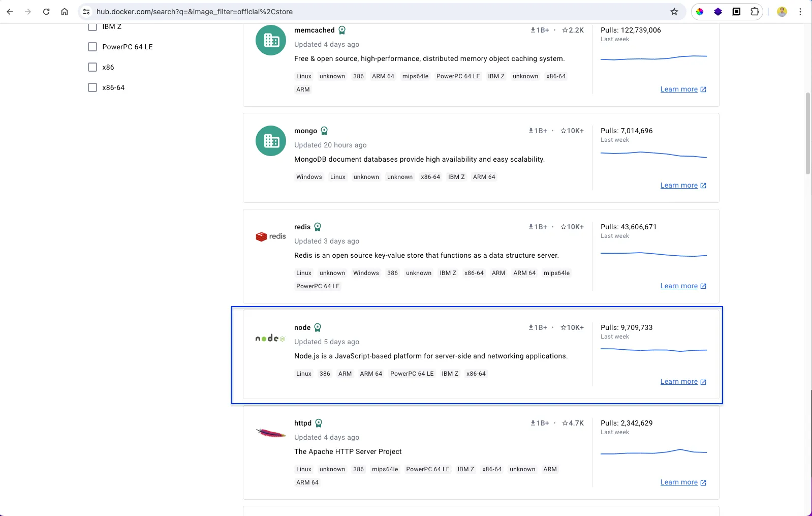The height and width of the screenshot is (516, 812).
Task: Check the x86 architecture filter
Action: pyautogui.click(x=92, y=67)
